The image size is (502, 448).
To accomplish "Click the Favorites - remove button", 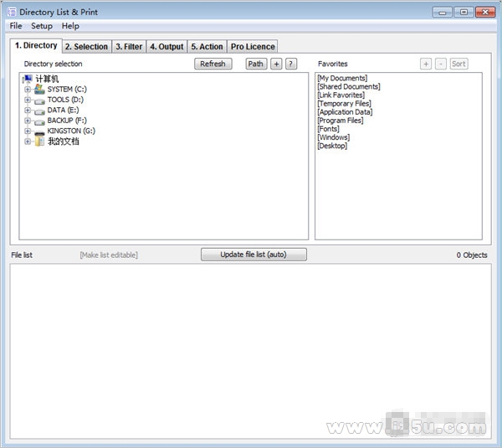I will (x=441, y=64).
